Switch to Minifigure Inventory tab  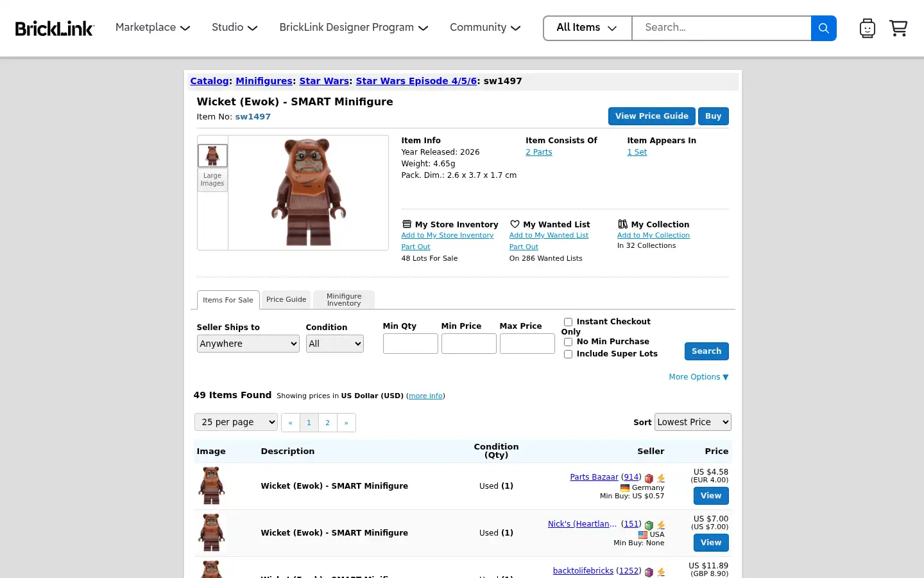344,299
